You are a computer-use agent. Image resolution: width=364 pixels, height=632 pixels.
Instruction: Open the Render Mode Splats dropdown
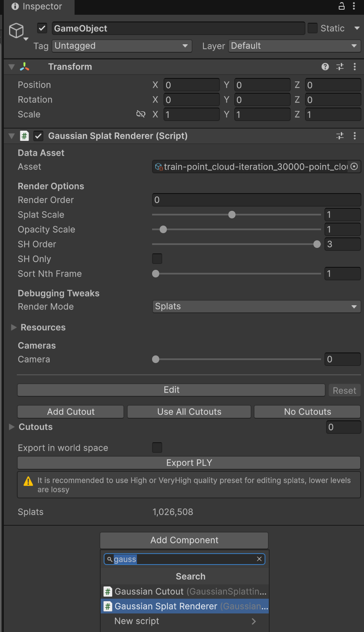coord(257,307)
